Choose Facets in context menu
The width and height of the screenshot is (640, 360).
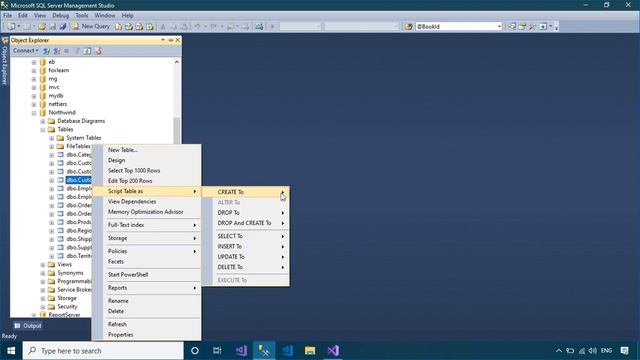click(147, 262)
